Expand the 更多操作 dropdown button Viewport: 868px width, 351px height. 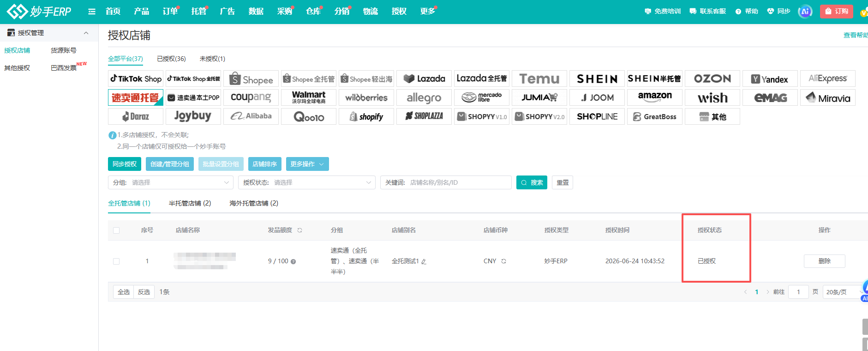[307, 164]
